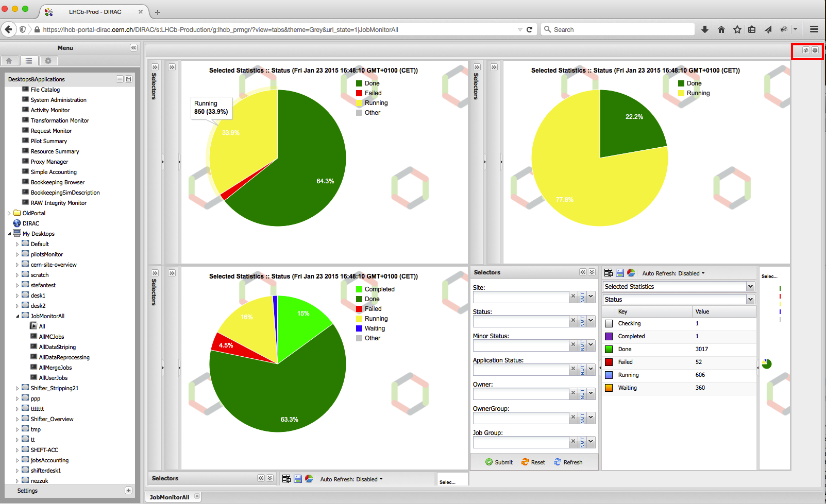Click the Reset button

tap(533, 462)
